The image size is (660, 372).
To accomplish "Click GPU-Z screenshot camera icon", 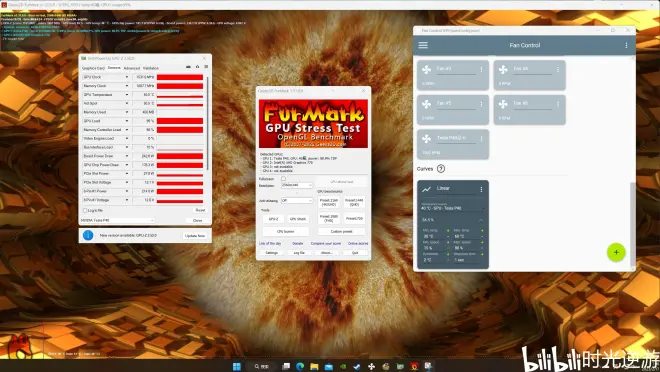I will click(188, 67).
